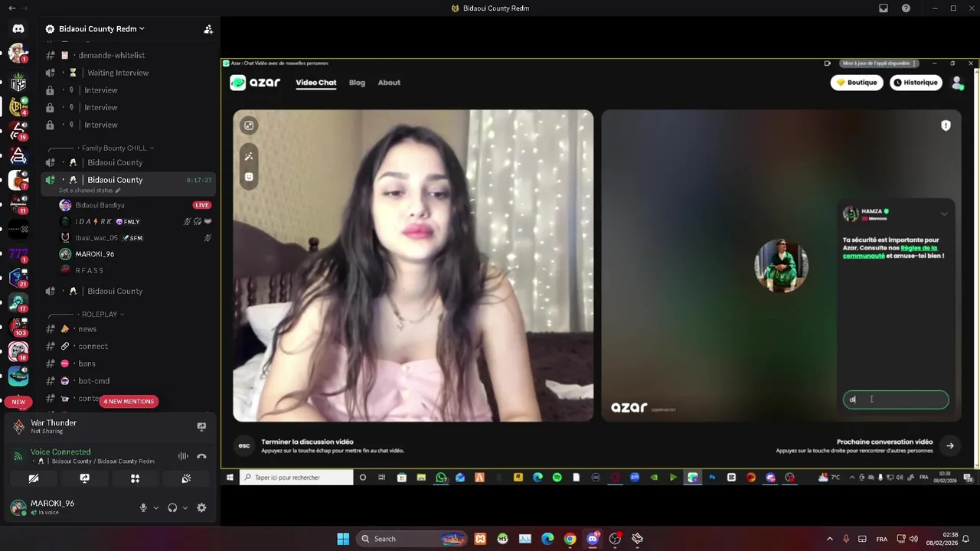Open the Discord inbox icon in title bar

884,8
